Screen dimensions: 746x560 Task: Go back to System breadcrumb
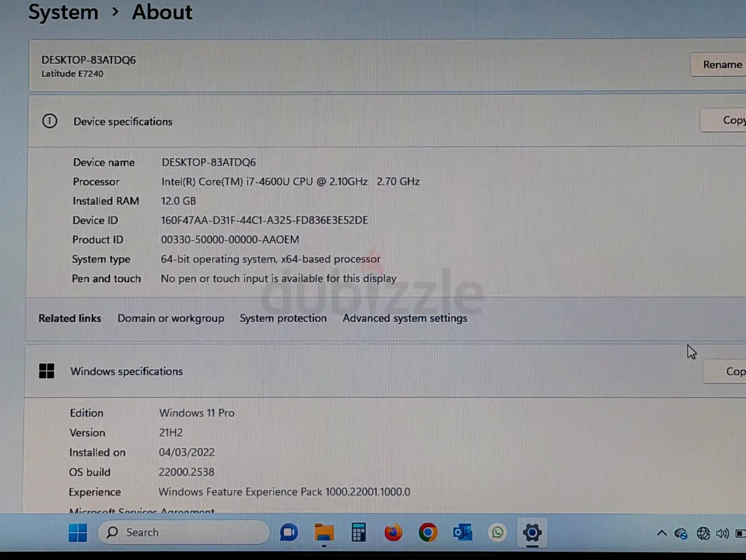63,12
